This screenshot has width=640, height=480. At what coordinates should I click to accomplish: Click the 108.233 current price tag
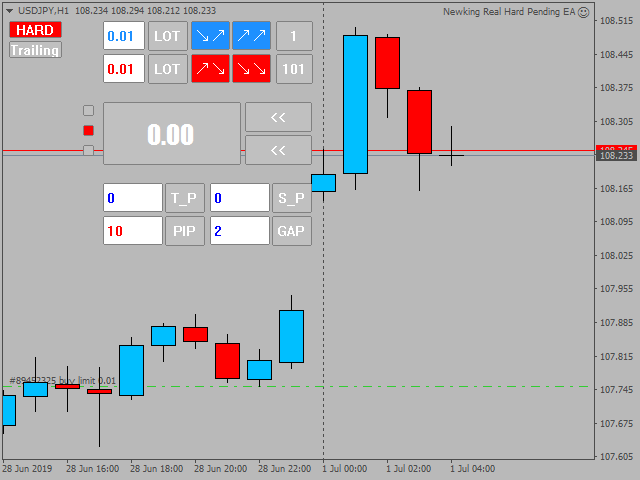tap(616, 156)
